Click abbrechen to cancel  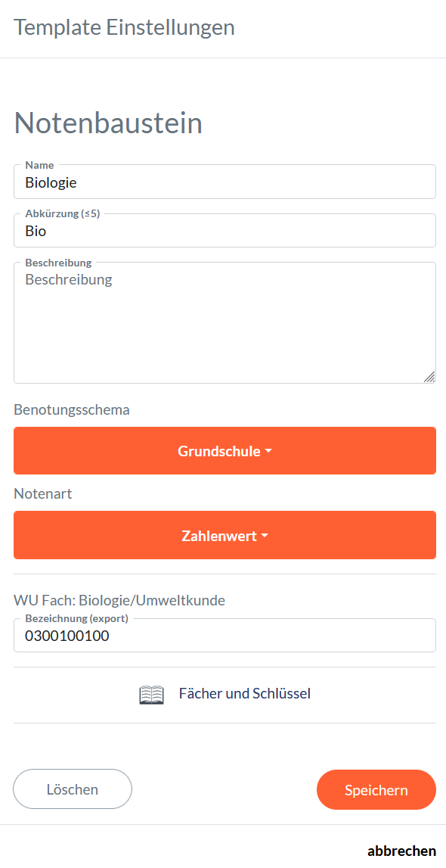click(401, 851)
